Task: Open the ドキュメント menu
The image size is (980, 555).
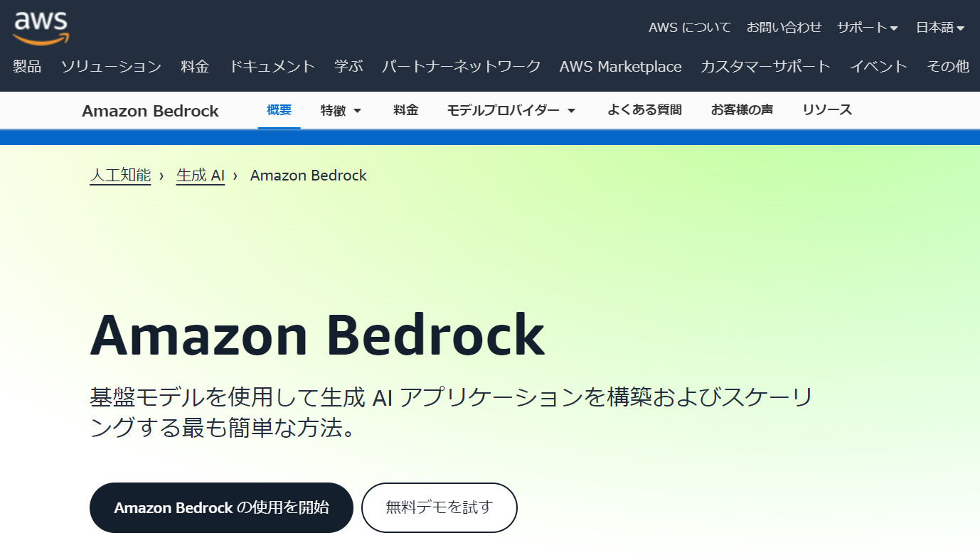Action: tap(272, 66)
